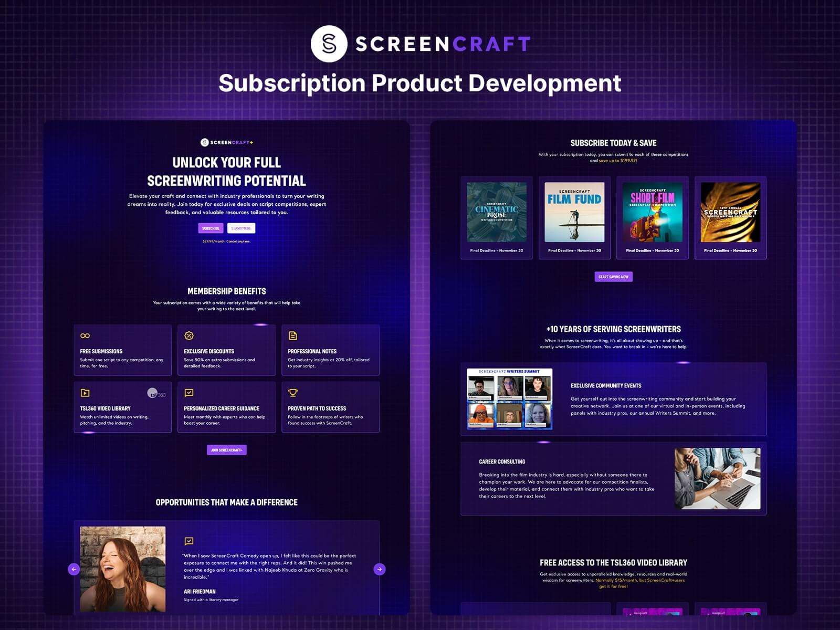840x630 pixels.
Task: Click the Career Consulting title
Action: click(502, 462)
